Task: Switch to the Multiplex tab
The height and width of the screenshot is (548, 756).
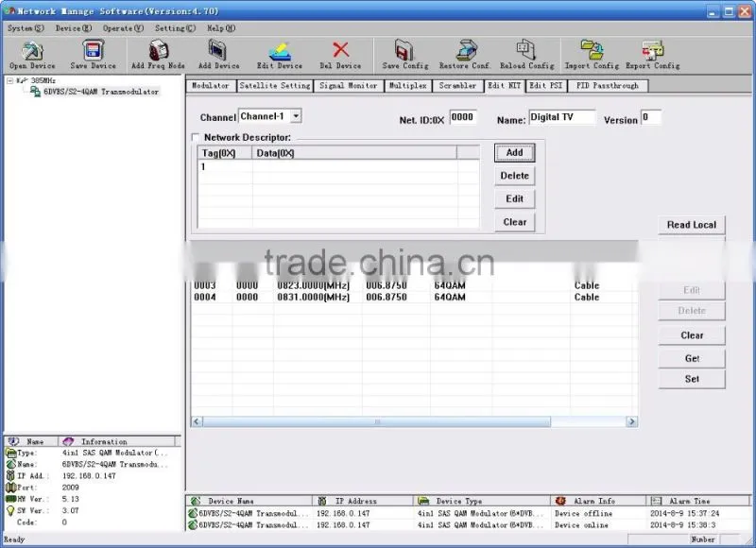Action: (408, 86)
